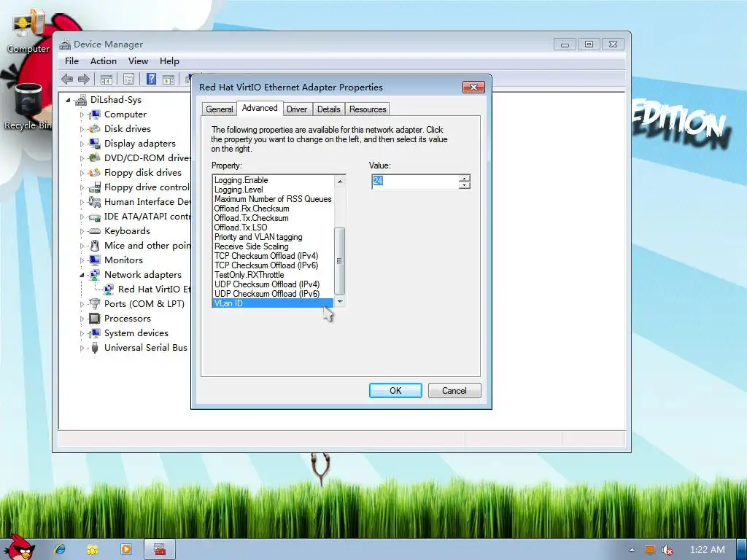Switch to the General tab
Image resolution: width=747 pixels, height=560 pixels.
(219, 109)
